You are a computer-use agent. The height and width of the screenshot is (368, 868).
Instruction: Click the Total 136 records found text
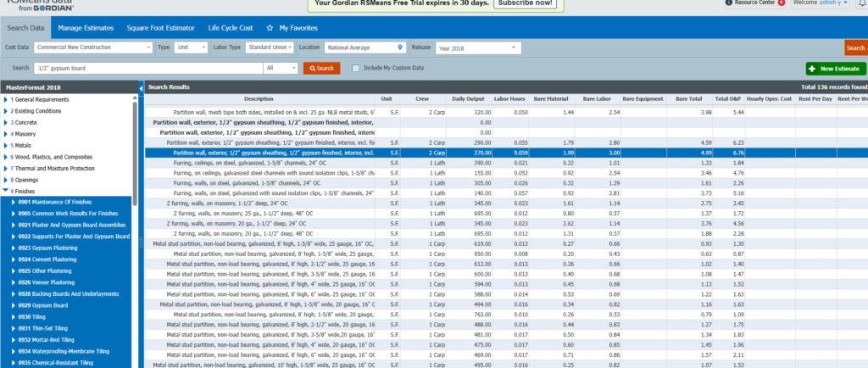tap(834, 87)
